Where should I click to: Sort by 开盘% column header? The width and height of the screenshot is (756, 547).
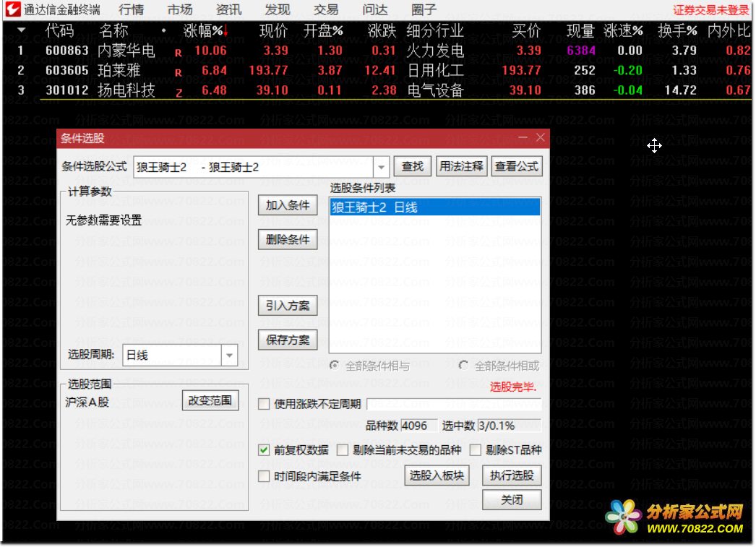[323, 31]
